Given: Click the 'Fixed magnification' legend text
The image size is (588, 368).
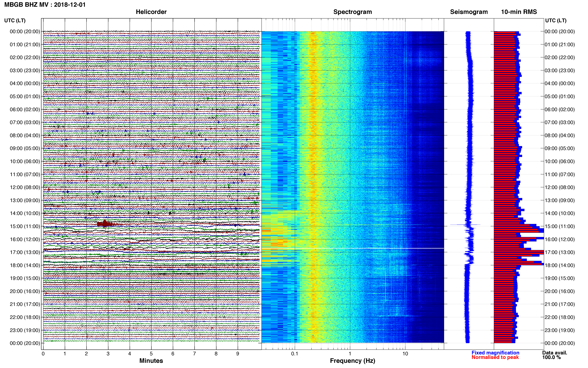Looking at the screenshot, I should 495,353.
